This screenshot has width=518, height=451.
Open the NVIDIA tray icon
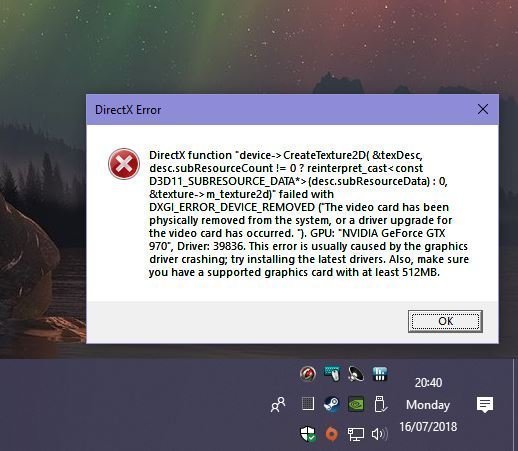[356, 404]
